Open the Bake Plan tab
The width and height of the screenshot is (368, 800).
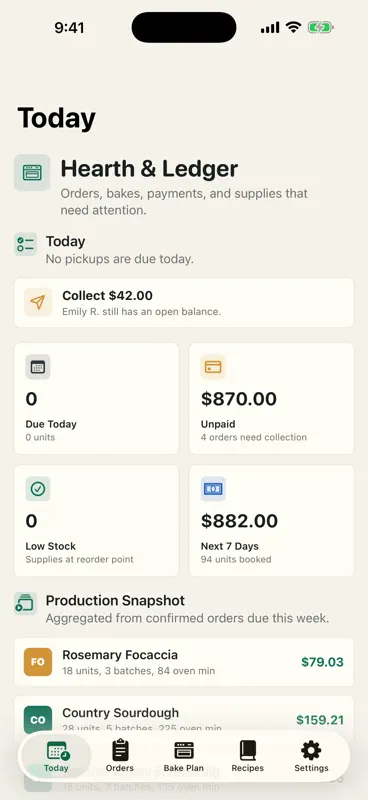pos(184,756)
